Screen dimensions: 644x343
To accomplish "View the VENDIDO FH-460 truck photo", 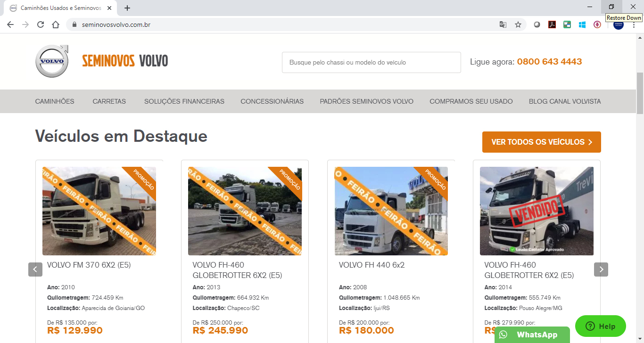I will click(x=537, y=211).
